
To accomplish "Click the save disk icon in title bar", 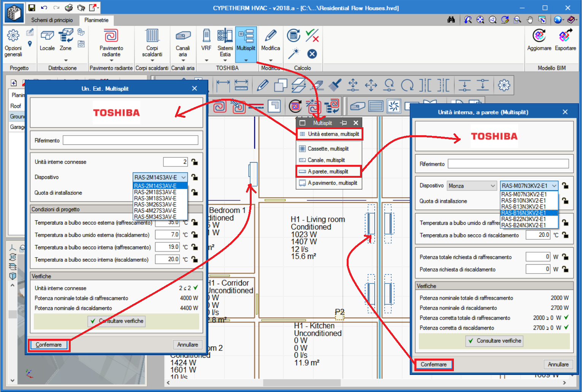I will coord(32,8).
